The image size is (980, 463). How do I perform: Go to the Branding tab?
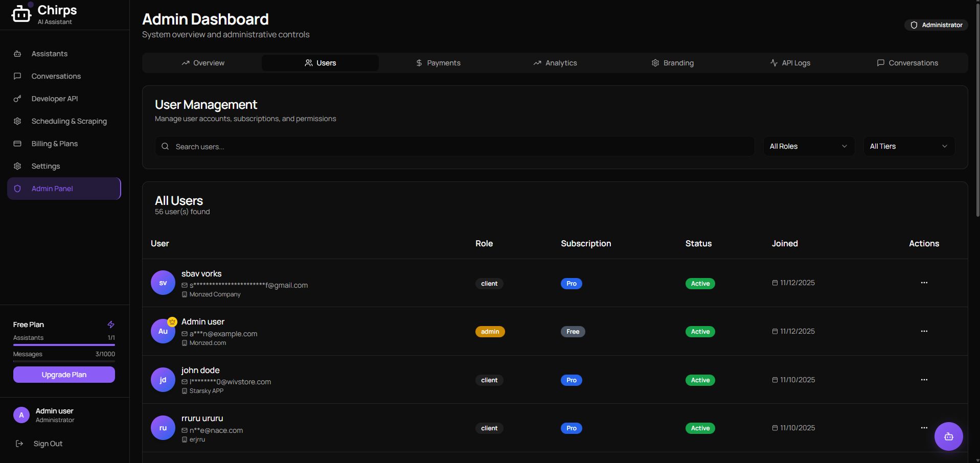[x=672, y=63]
